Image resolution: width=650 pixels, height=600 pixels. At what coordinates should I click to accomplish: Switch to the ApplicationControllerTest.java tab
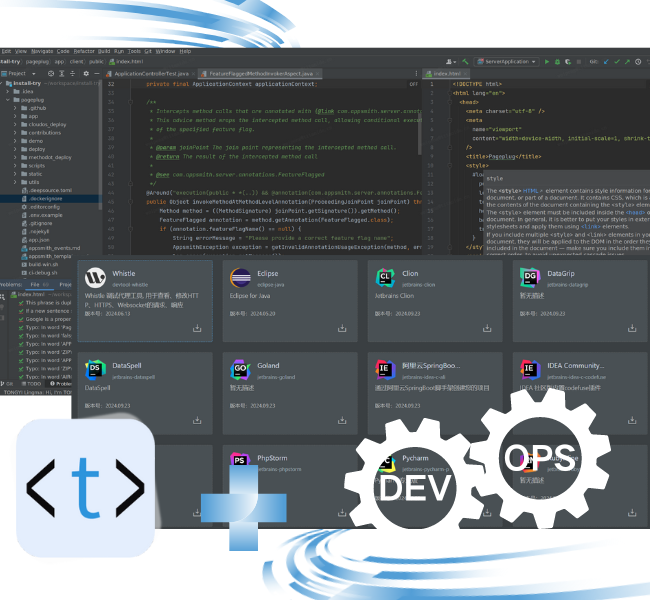(x=150, y=73)
